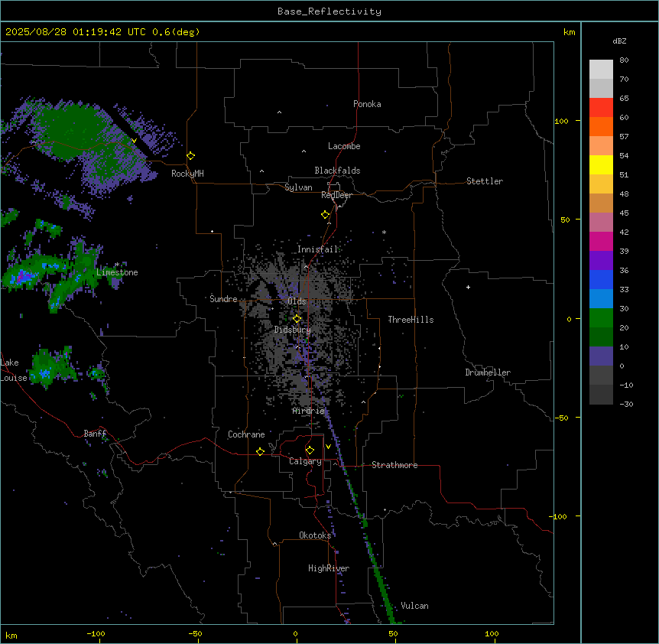This screenshot has height=644, width=659.
Task: Select the orange 57–60 dBZ legend swatch
Action: (x=601, y=127)
